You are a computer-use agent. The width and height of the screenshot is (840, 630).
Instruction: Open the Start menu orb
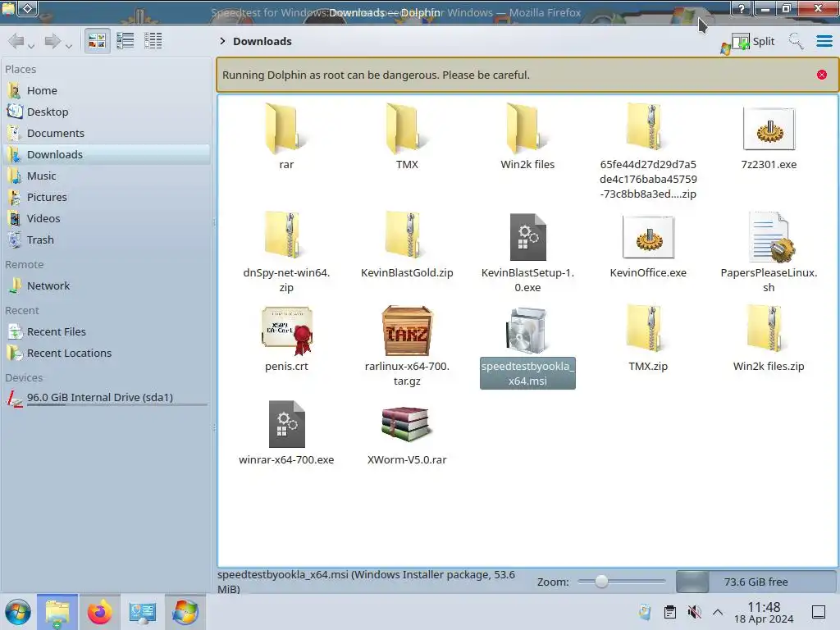point(18,612)
